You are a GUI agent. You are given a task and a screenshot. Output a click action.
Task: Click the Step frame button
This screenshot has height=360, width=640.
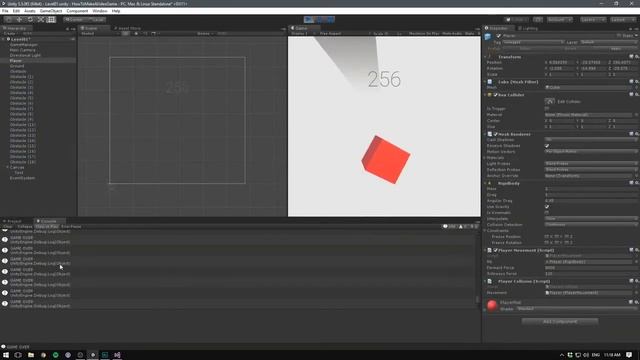(330, 19)
